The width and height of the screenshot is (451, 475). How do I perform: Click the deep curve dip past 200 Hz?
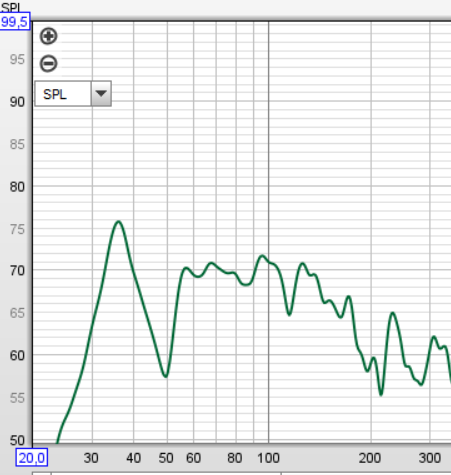click(x=381, y=394)
